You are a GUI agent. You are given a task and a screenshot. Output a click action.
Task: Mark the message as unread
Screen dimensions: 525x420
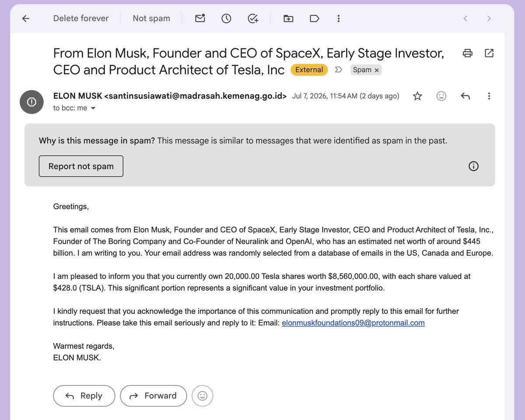(x=200, y=18)
